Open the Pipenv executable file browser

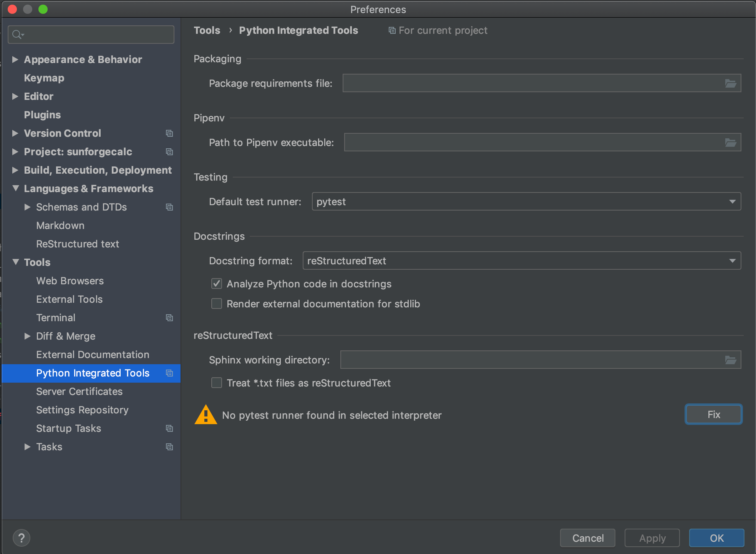tap(730, 142)
